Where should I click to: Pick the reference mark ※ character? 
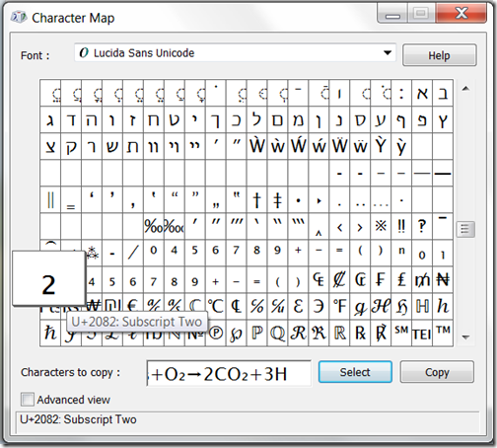tap(381, 226)
